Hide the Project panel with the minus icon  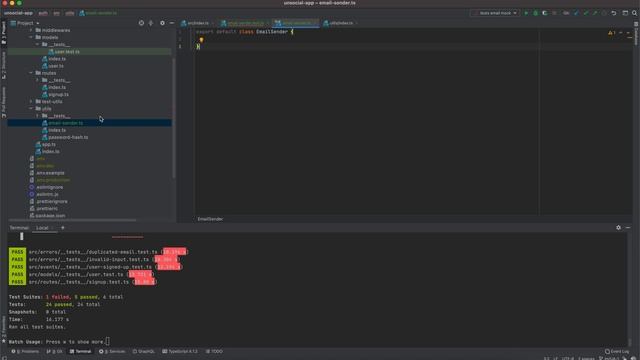[172, 23]
